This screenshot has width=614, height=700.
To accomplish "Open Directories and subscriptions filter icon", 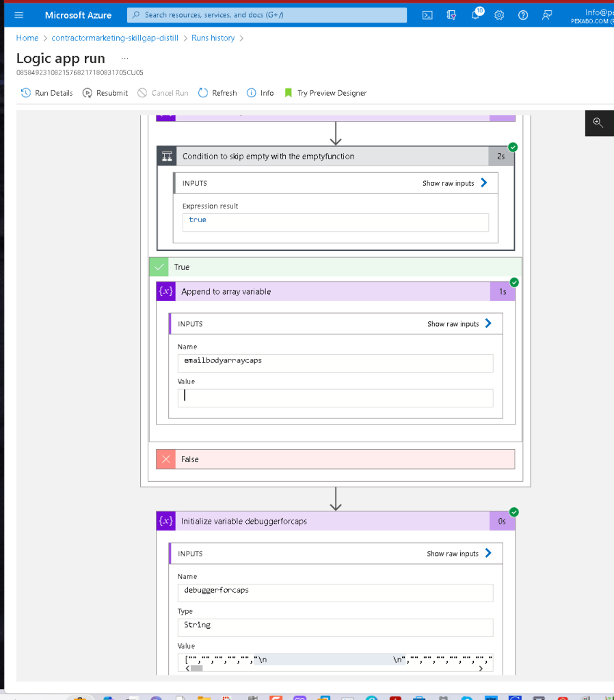I will pos(451,15).
